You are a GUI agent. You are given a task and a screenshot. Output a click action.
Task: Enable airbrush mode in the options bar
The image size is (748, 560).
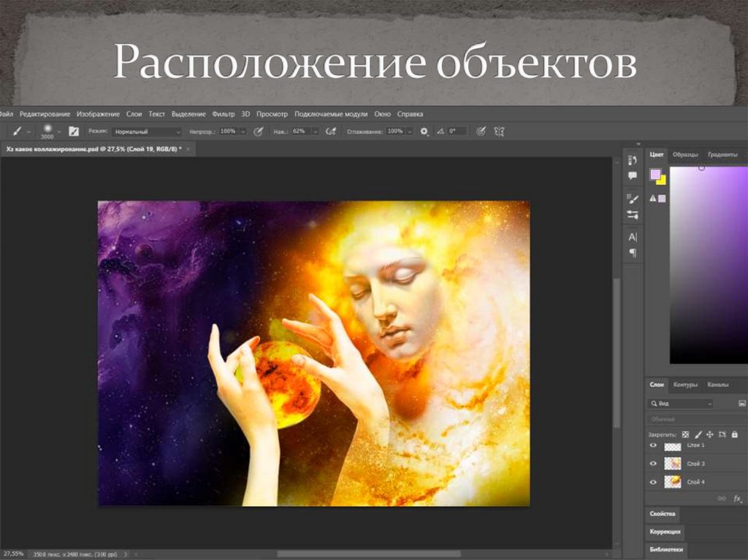click(481, 131)
